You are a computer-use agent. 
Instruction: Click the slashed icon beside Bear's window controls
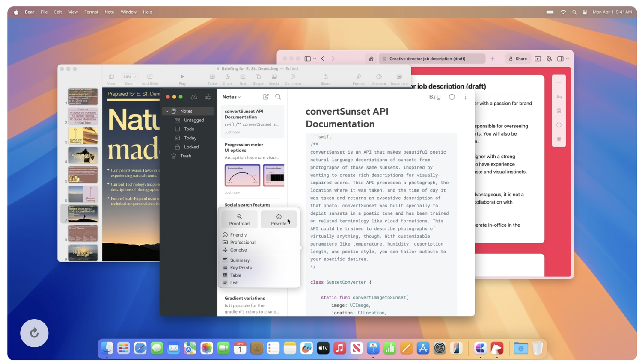point(194,97)
